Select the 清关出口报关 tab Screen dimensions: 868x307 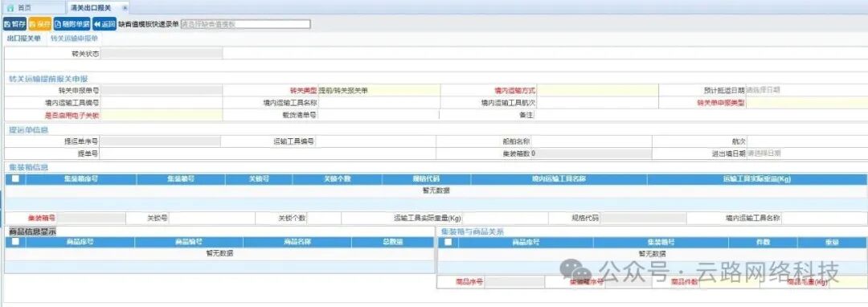91,8
